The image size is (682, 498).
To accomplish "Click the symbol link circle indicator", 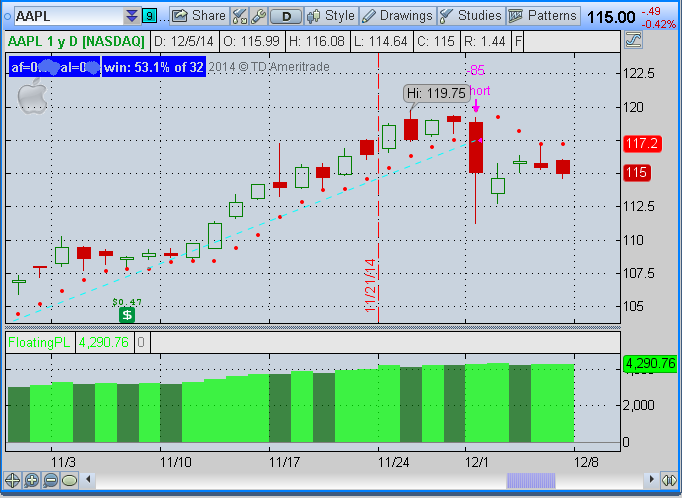I will [x=7, y=17].
